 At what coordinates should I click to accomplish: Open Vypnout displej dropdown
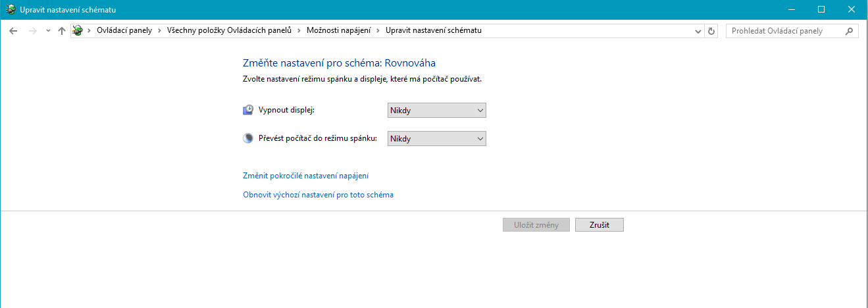pos(437,111)
